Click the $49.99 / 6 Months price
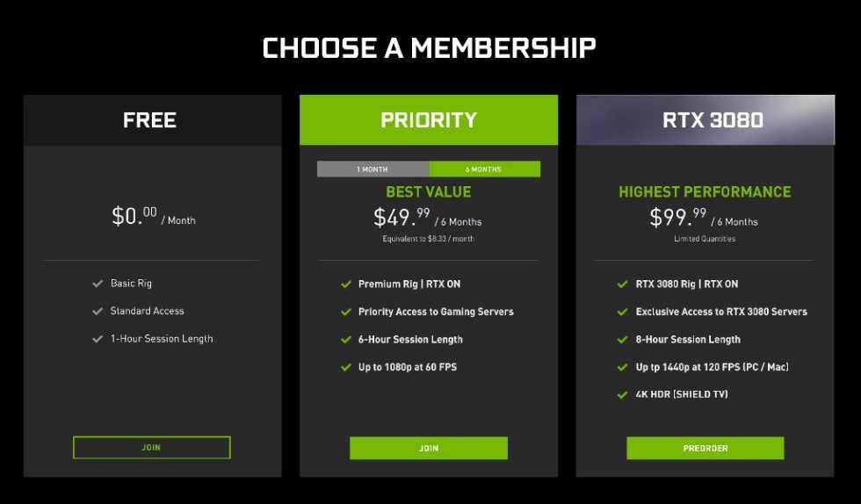This screenshot has width=861, height=504. 428,218
